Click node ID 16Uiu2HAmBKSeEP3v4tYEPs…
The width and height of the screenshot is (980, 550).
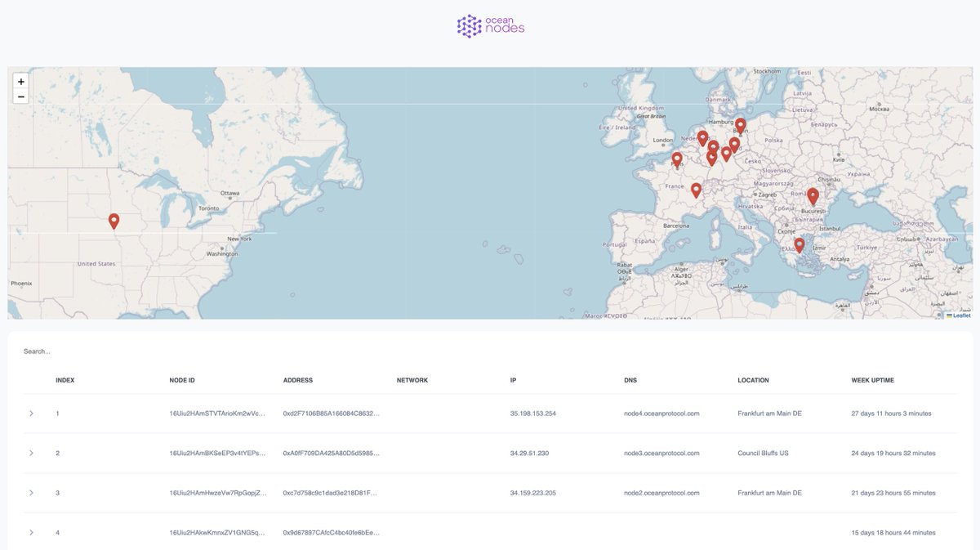(217, 453)
